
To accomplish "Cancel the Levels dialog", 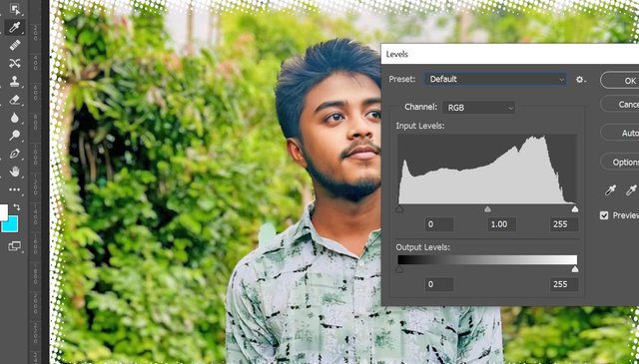I will 620,105.
